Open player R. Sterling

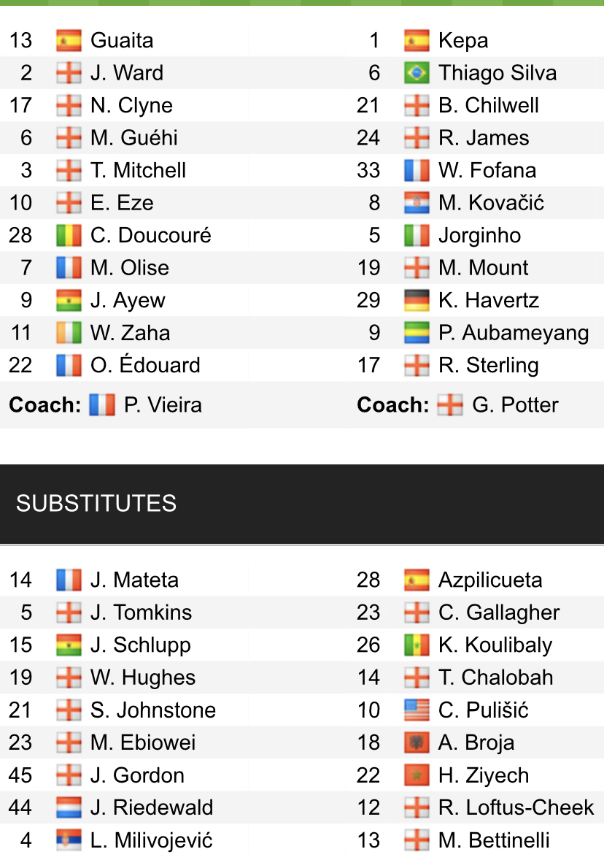488,365
